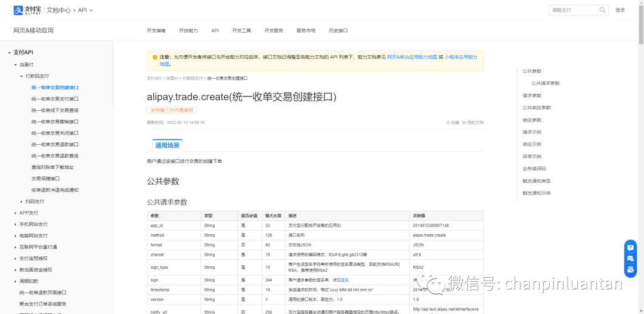Click the mail feedback floating icon
Viewport: 644px width, 314px height.
click(x=630, y=269)
